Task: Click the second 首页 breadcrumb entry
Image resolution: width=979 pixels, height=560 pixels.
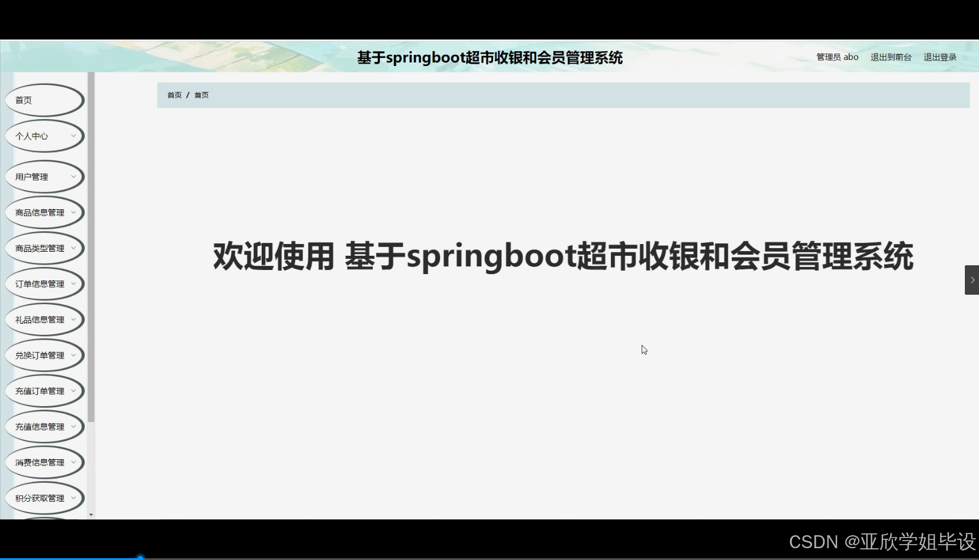Action: [x=201, y=95]
